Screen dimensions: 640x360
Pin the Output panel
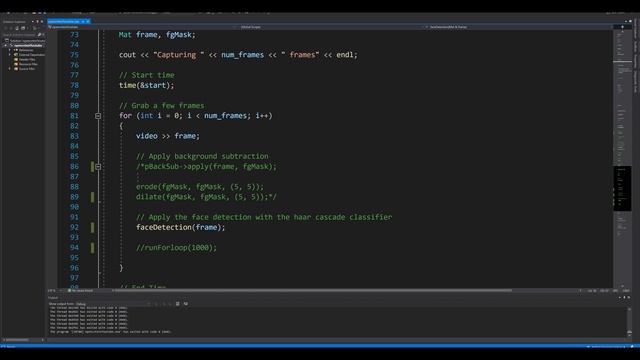click(624, 298)
